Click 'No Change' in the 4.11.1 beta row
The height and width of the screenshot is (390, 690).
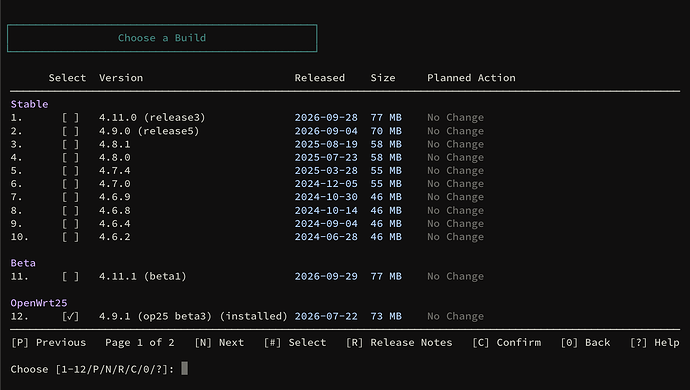pyautogui.click(x=455, y=277)
